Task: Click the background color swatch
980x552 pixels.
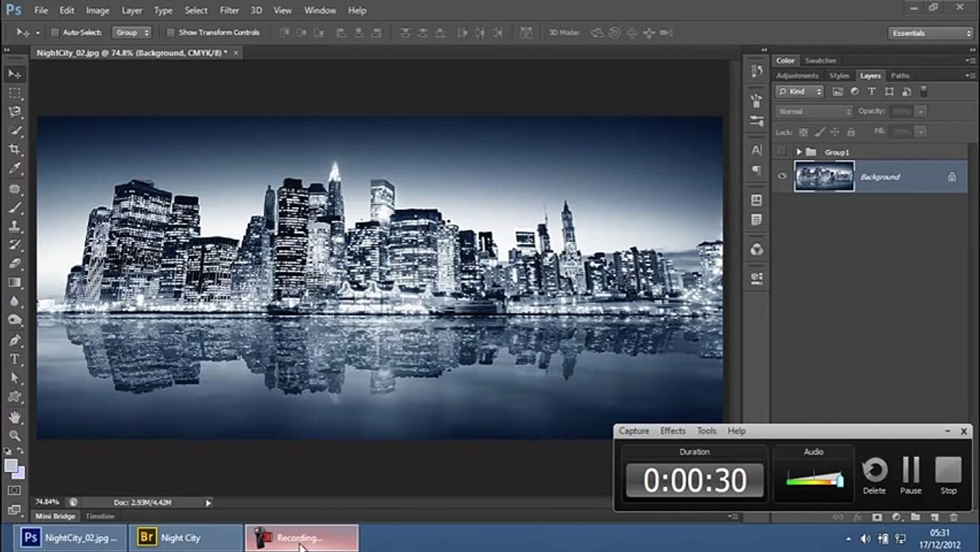Action: tap(18, 472)
